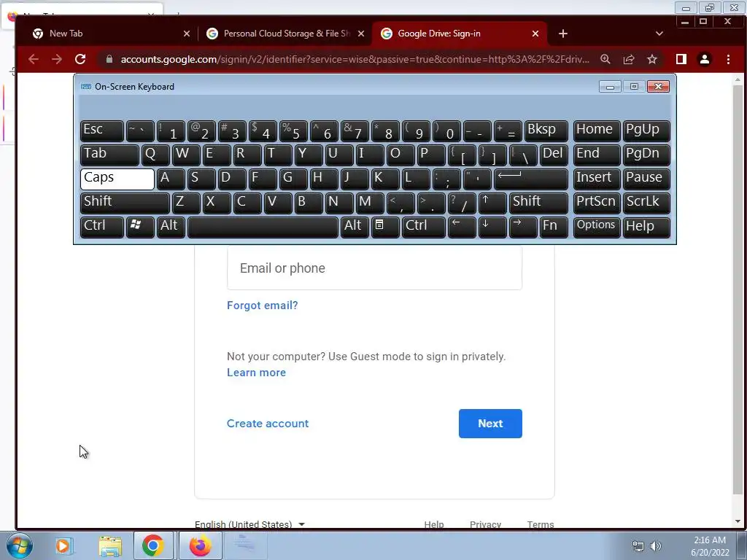The height and width of the screenshot is (560, 747).
Task: Tap the up arrow key
Action: pos(492,203)
